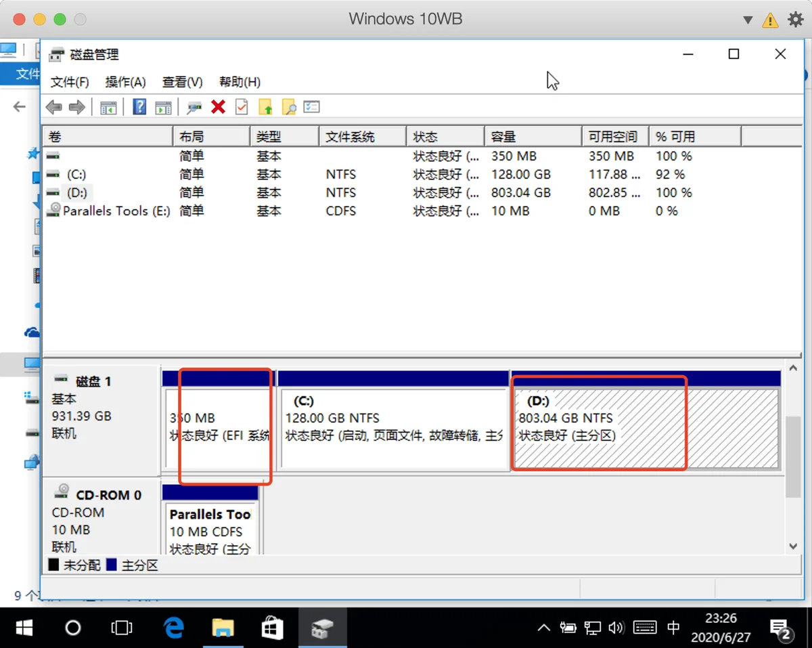Select the 350 MB EFI partition block
This screenshot has width=812, height=648.
coord(218,420)
